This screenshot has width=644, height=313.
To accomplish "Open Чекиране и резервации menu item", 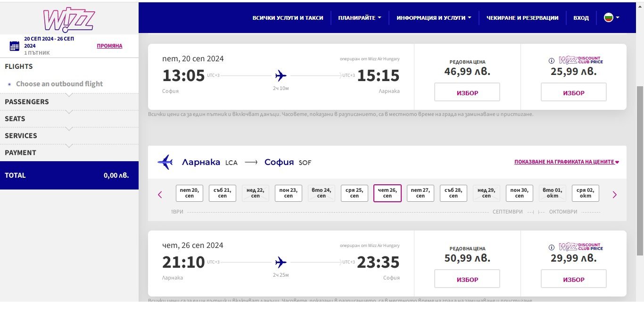I will pos(522,18).
